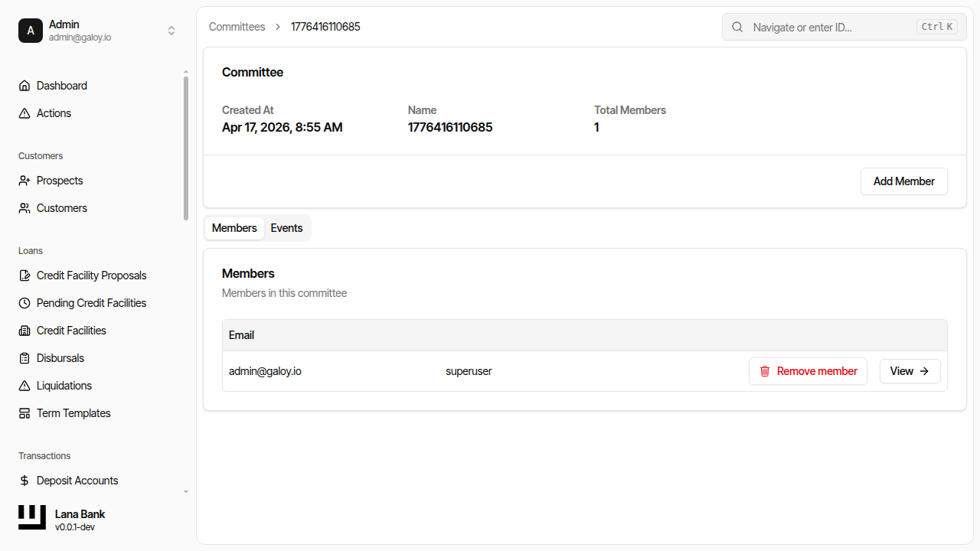This screenshot has height=551, width=980.
Task: Click the trash icon on Remove member
Action: (x=765, y=370)
